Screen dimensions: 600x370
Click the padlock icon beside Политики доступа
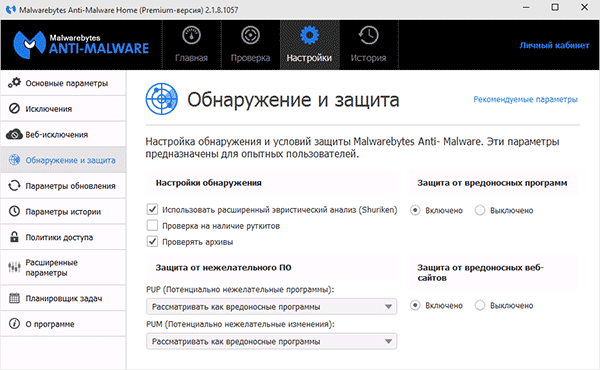pos(15,237)
